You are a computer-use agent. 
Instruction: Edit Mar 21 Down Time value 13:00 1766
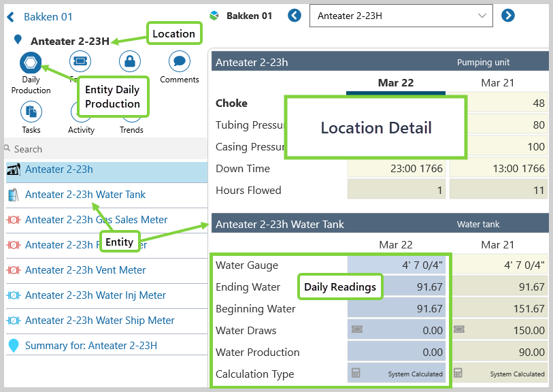pos(499,169)
